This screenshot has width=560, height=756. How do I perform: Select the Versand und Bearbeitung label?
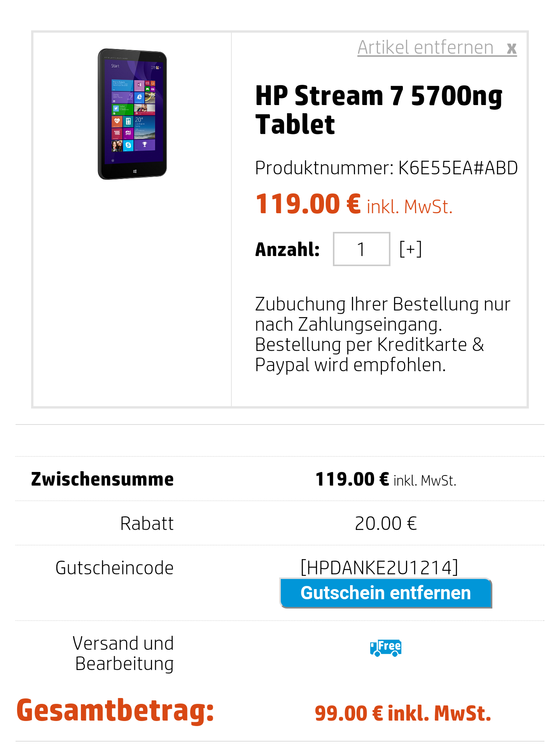(x=123, y=653)
